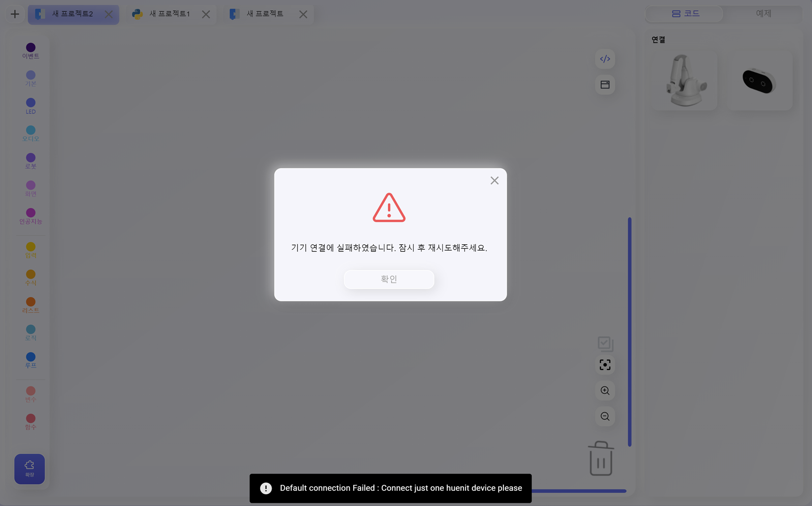The image size is (812, 506).
Task: Zoom out of the workspace
Action: tap(605, 416)
